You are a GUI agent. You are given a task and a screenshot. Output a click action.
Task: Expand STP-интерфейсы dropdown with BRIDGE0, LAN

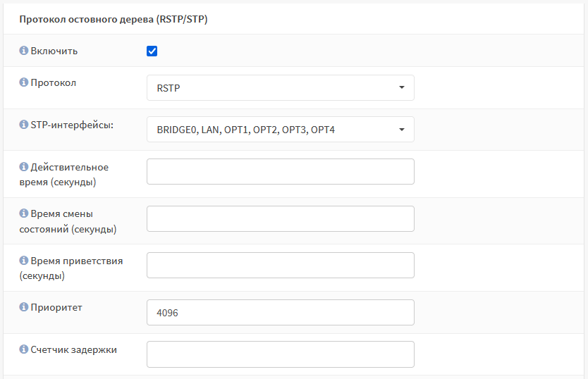pyautogui.click(x=281, y=130)
